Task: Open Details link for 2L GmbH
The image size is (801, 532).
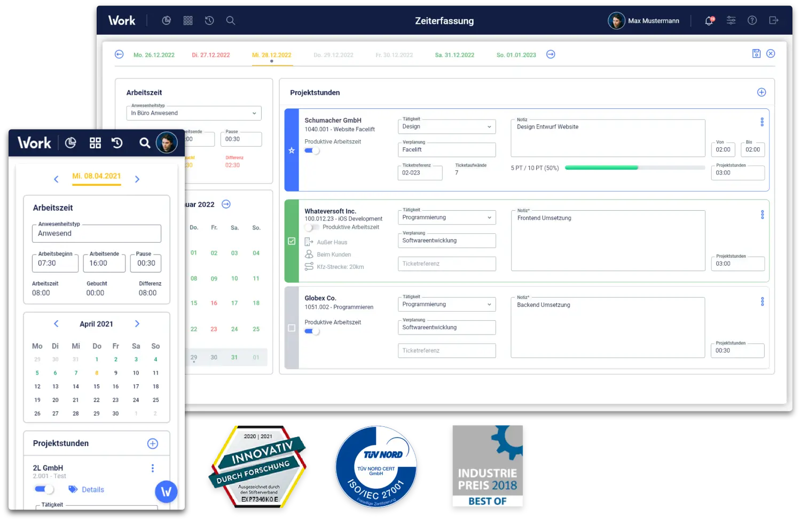Action: (87, 490)
